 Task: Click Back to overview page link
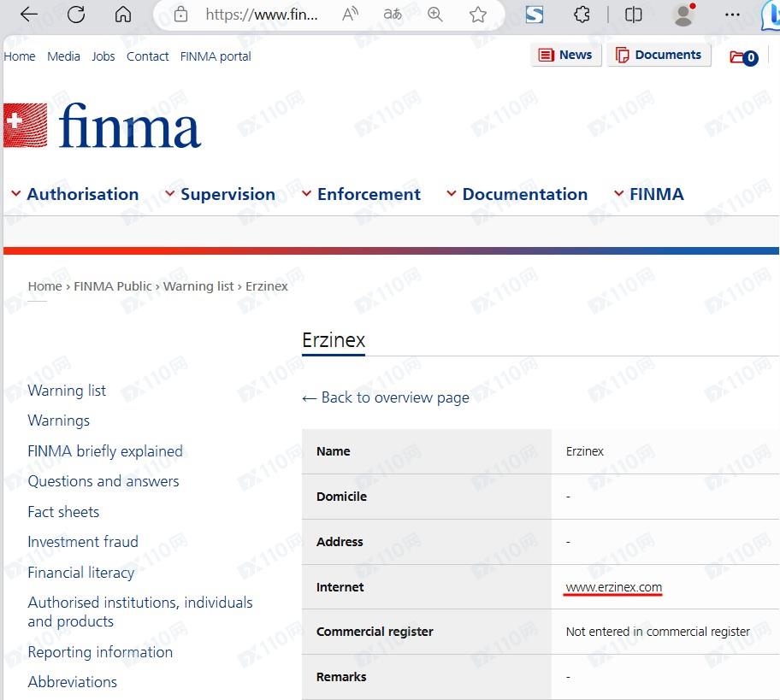click(386, 397)
